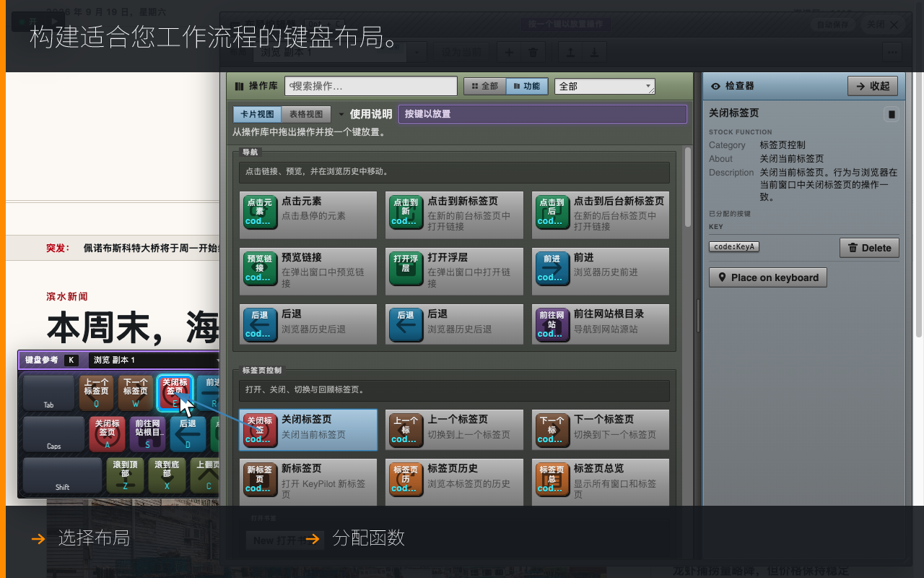Click the small square icon beside 关闭标签页 title
The height and width of the screenshot is (578, 924).
click(x=892, y=114)
